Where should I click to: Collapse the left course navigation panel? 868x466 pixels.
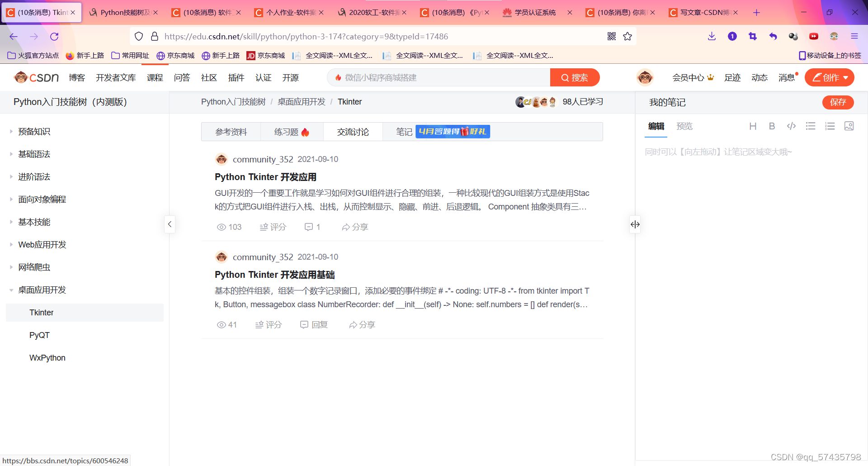point(170,224)
